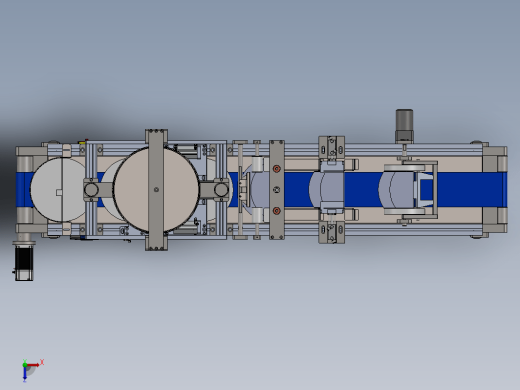Pick the upper orange bolt on crossbar
The height and width of the screenshot is (390, 520).
pyautogui.click(x=277, y=169)
